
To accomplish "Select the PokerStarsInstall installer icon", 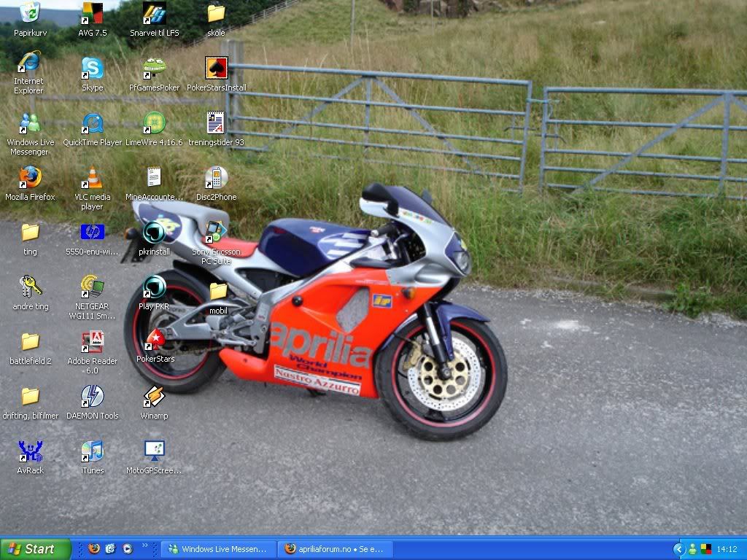I will (216, 68).
